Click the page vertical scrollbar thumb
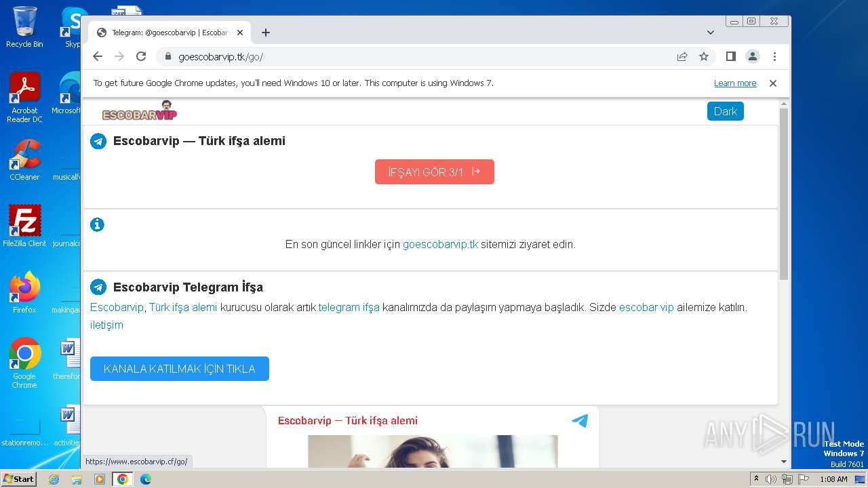The height and width of the screenshot is (488, 868). 784,193
